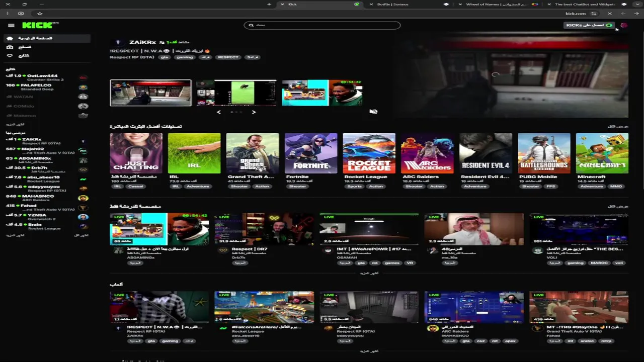Open Fortnite category card

pyautogui.click(x=311, y=153)
